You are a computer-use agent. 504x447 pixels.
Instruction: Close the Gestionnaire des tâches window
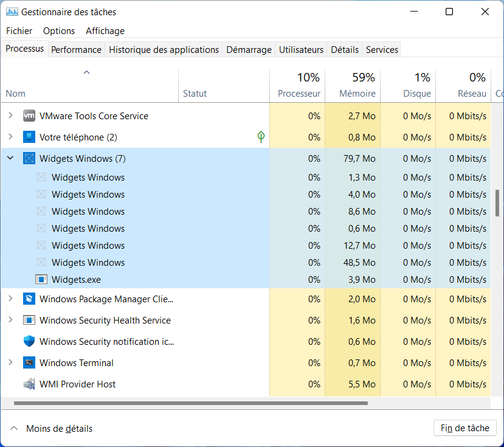pyautogui.click(x=485, y=12)
